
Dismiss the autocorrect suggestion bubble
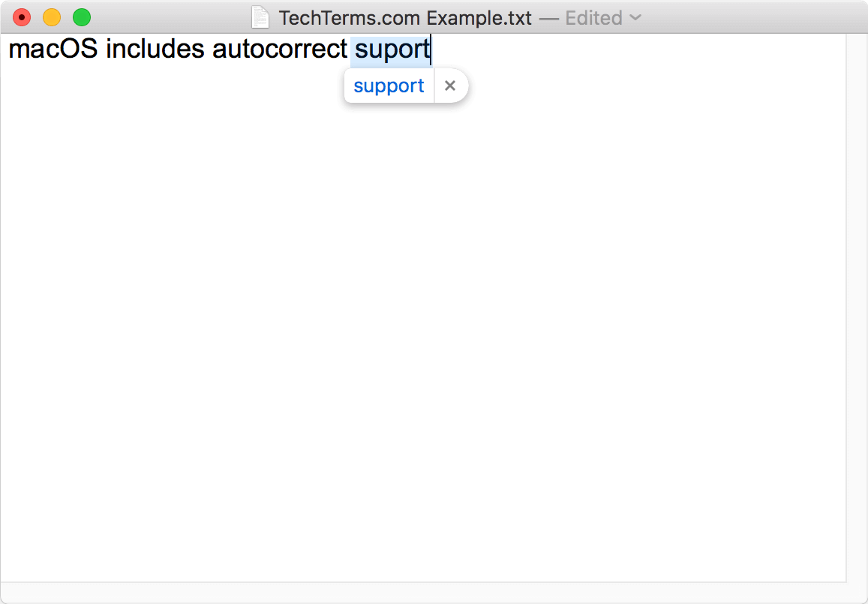450,86
